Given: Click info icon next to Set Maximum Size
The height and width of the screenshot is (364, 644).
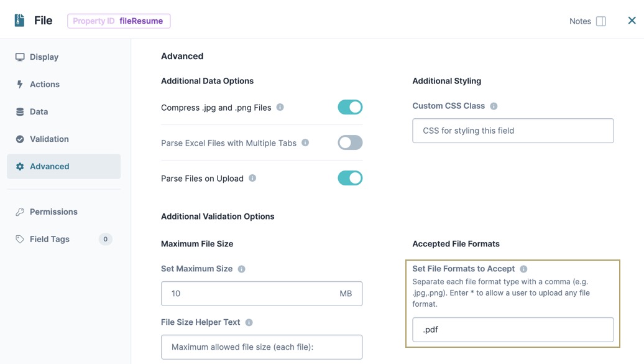Looking at the screenshot, I should (241, 269).
